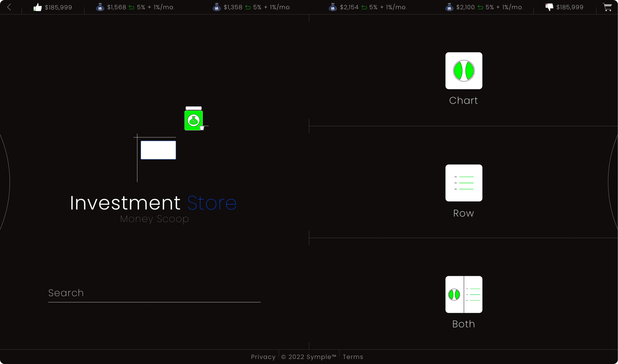Click the white rectangle placeholder
Screen dimensions: 618x364
(158, 150)
